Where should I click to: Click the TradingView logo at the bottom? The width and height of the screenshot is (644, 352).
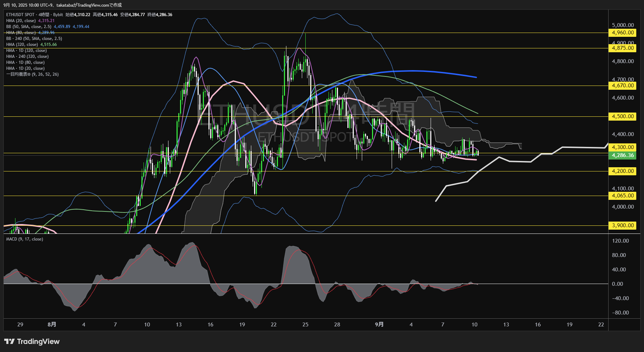(x=32, y=341)
